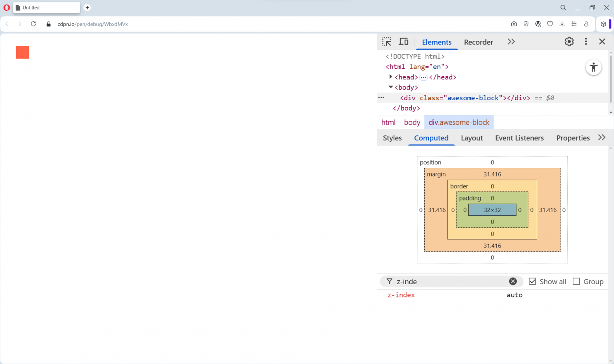The height and width of the screenshot is (364, 614).
Task: Click the accessibility figure floating button
Action: click(594, 68)
